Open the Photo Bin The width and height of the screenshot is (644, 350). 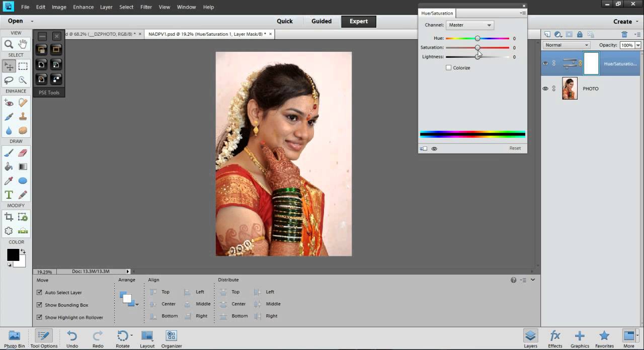click(x=15, y=339)
